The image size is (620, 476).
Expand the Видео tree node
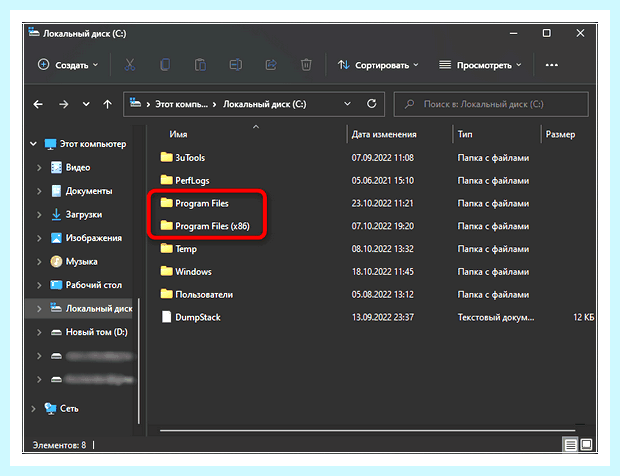pos(39,168)
